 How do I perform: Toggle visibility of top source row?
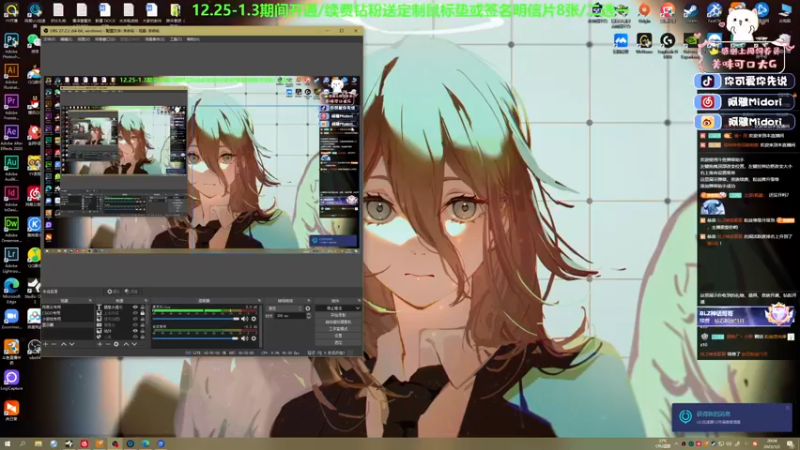coord(135,307)
